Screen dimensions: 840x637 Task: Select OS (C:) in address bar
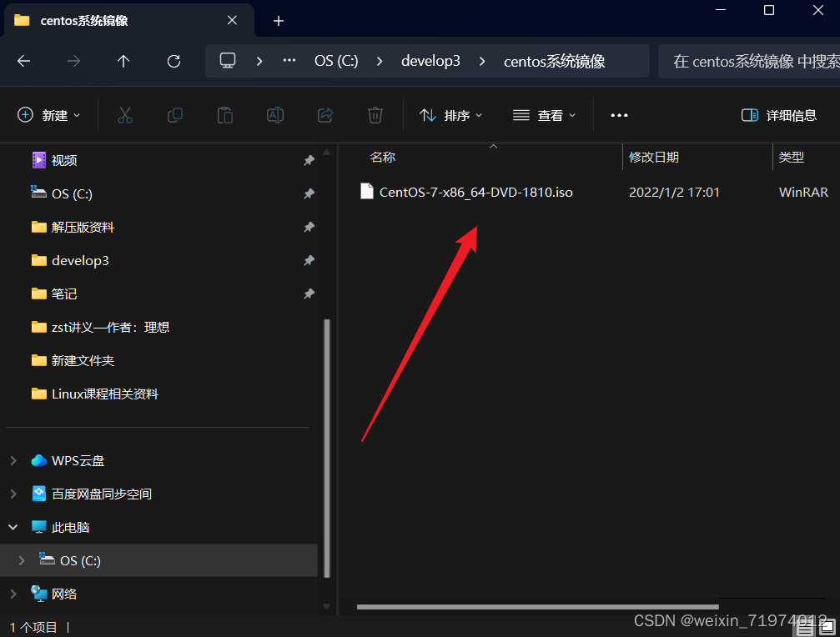coord(336,61)
